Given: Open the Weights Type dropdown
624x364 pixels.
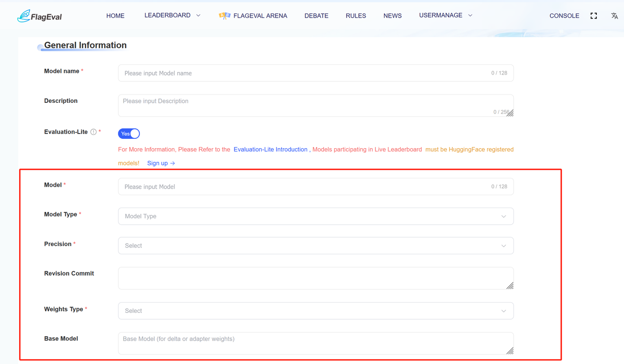Looking at the screenshot, I should tap(315, 311).
